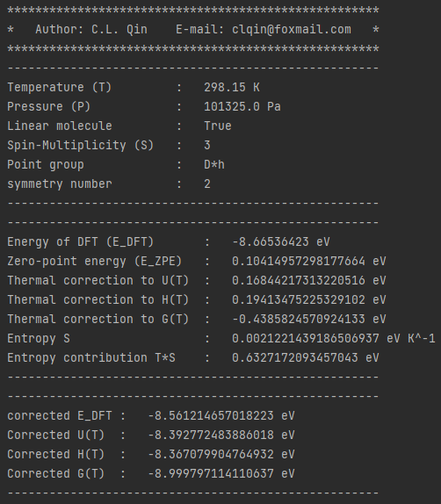Click the corrected E_DFT value
The image size is (441, 504).
point(221,415)
